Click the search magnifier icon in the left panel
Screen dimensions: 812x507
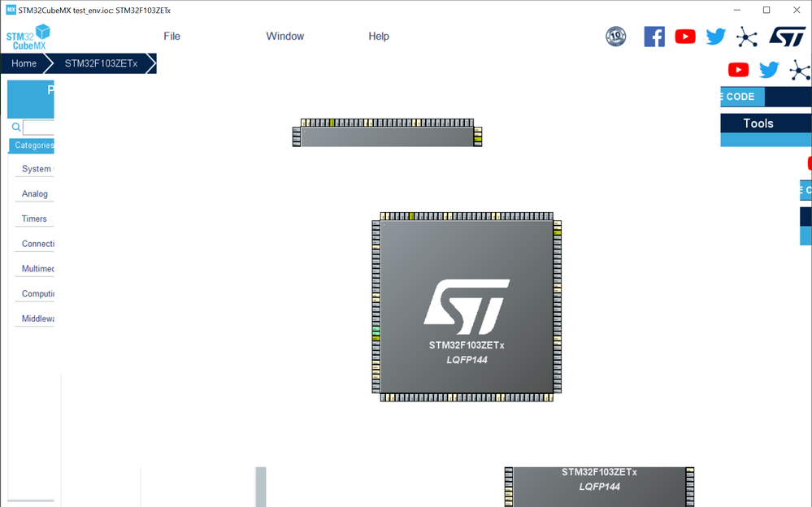pos(16,127)
